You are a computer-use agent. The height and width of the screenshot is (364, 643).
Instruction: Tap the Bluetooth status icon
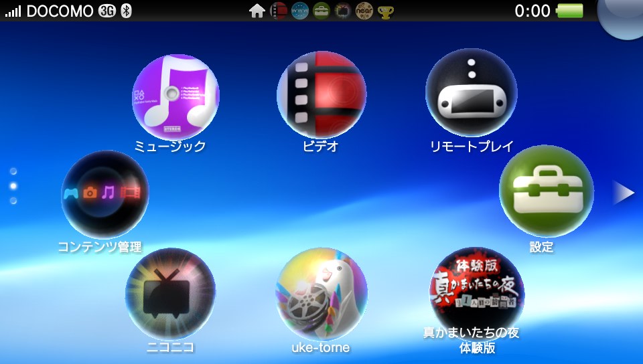(x=126, y=11)
